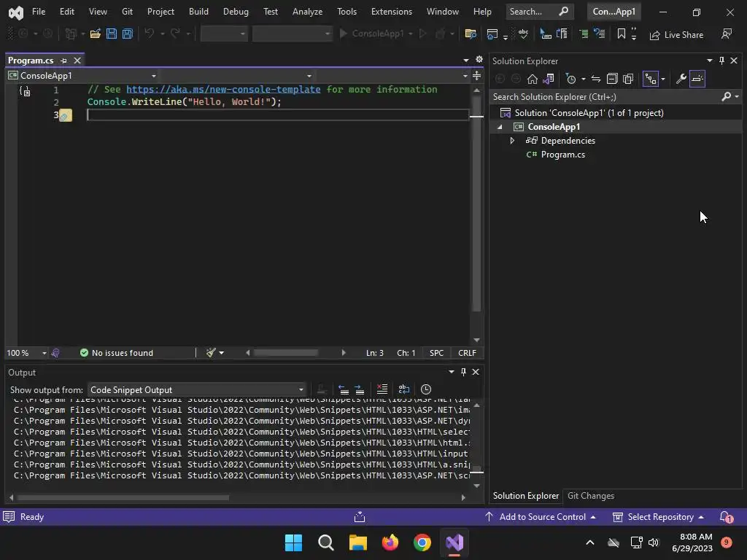Click the IntelliCode icon beside zoom level
This screenshot has width=747, height=560.
point(55,353)
